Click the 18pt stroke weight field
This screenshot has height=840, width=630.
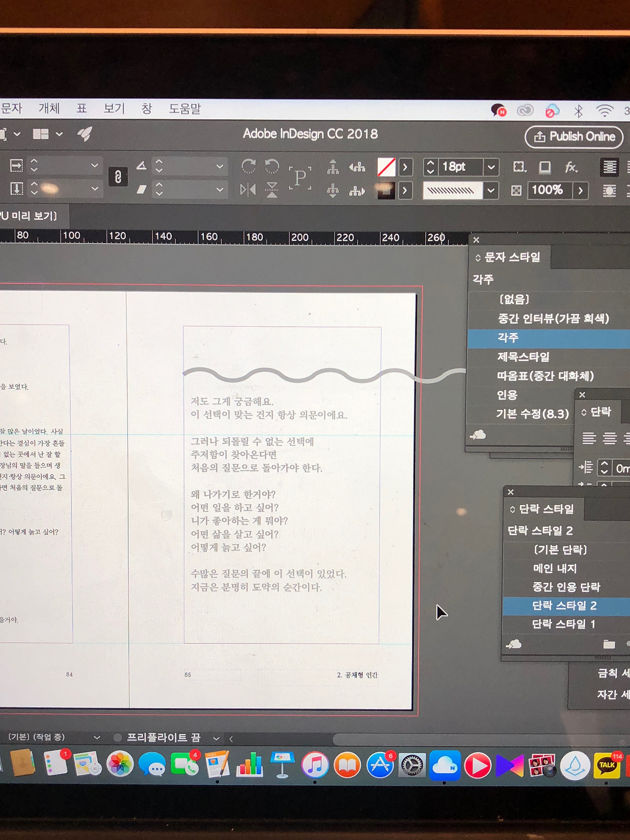460,167
